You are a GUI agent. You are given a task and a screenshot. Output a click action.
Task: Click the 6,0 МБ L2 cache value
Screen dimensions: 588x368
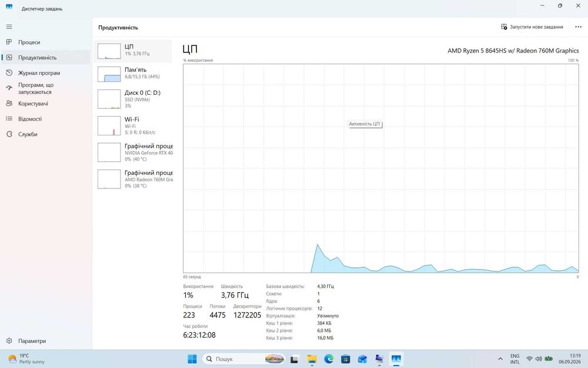coord(324,330)
